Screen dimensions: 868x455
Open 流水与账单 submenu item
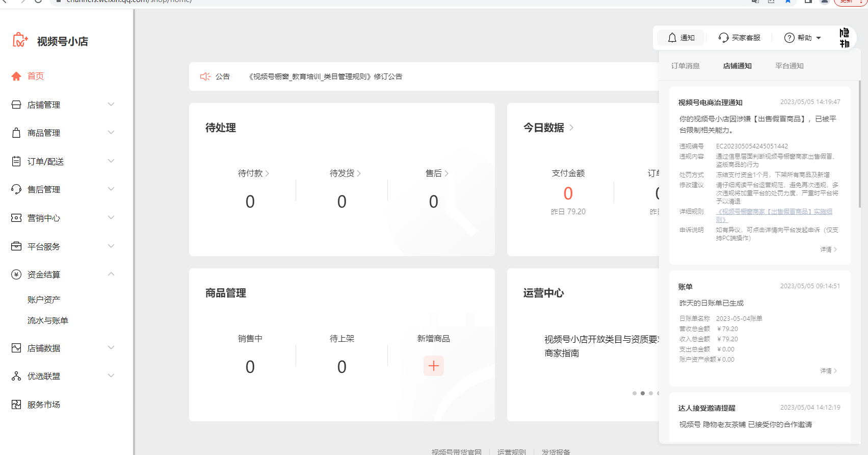pos(48,320)
